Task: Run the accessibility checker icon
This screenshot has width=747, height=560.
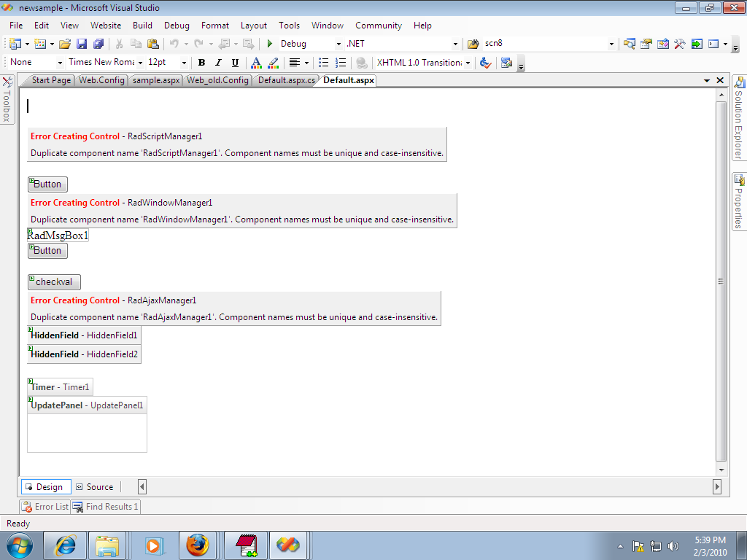Action: coord(485,63)
